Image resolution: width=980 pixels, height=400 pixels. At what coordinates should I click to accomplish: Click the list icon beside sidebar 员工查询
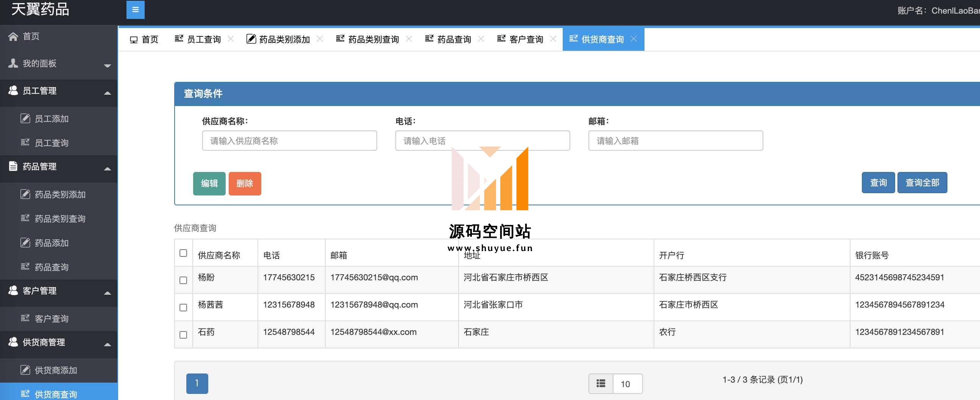point(25,142)
